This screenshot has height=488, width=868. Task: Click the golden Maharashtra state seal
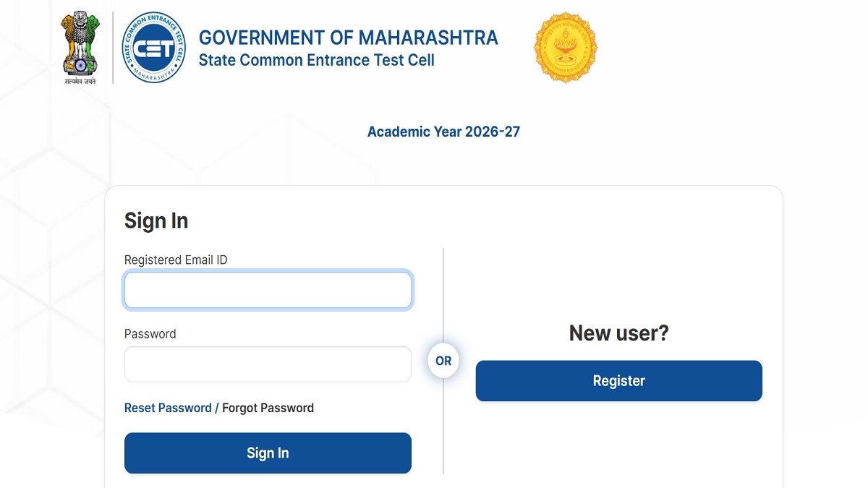click(566, 48)
